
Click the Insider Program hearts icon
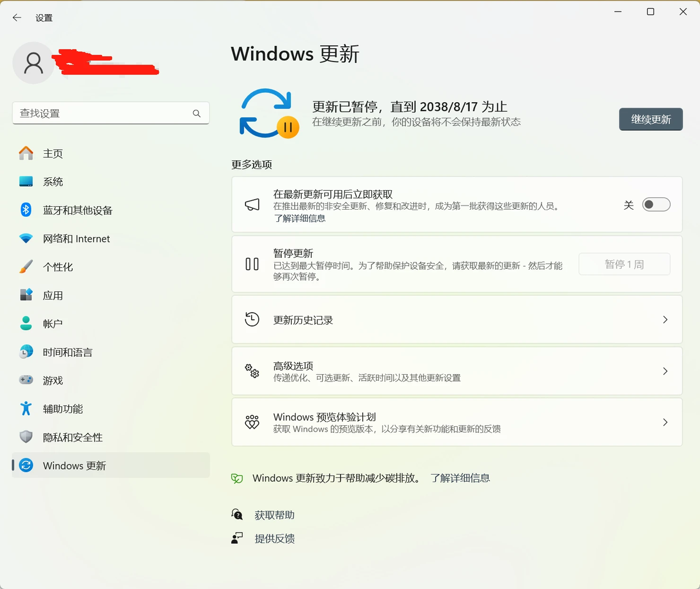253,422
